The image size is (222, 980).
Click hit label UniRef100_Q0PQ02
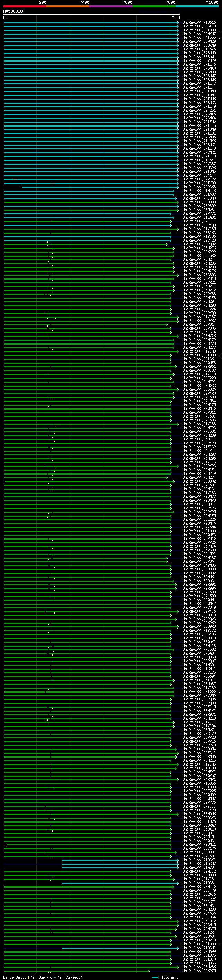199,244
